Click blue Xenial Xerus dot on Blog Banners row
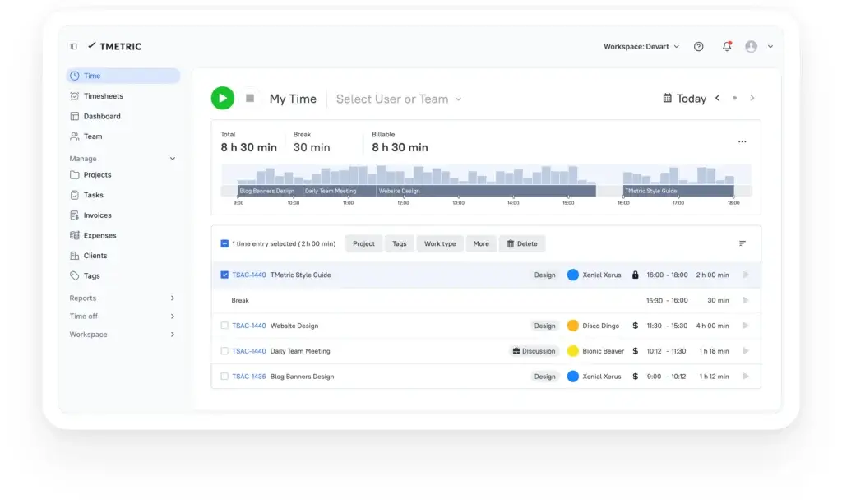The image size is (842, 504). click(573, 377)
